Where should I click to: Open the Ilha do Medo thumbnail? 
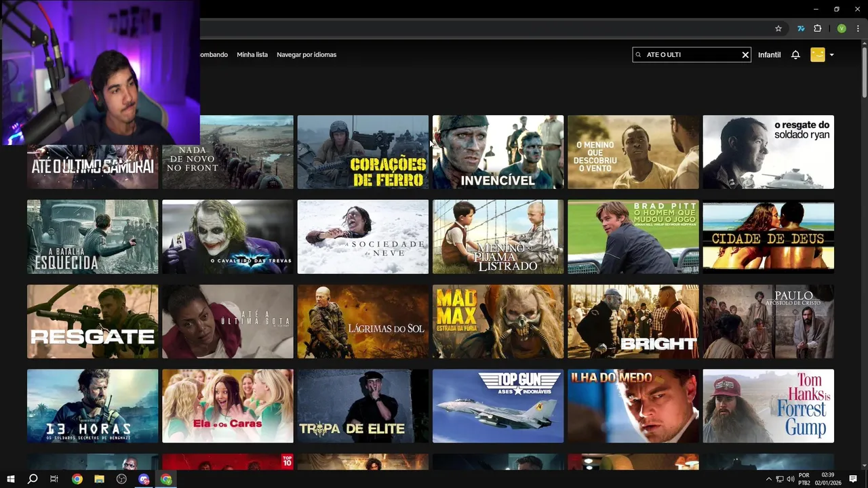click(x=633, y=406)
